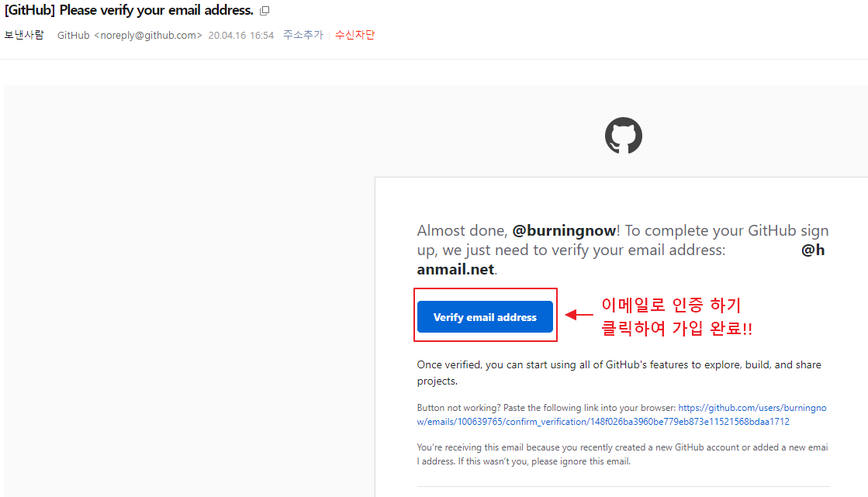Click the date 20.04.16 16:54
The image size is (868, 497).
(x=240, y=36)
